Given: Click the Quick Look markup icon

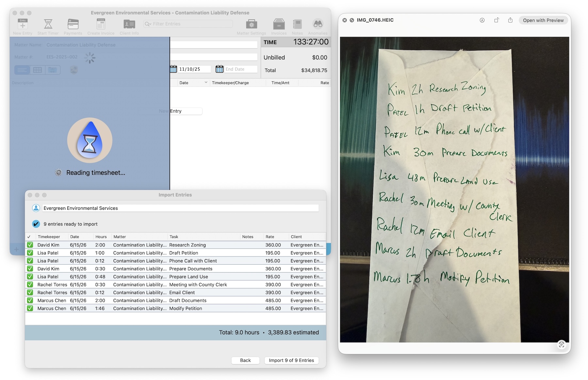Looking at the screenshot, I should (482, 20).
